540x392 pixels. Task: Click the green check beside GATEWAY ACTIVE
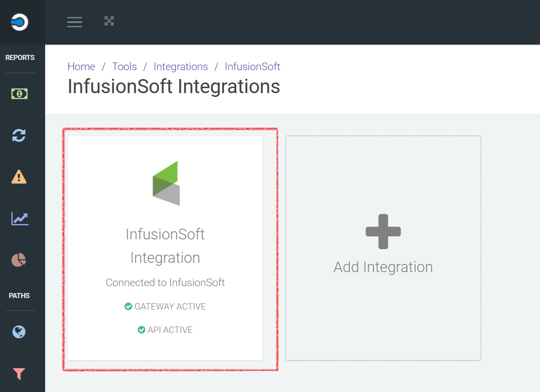[x=128, y=307]
